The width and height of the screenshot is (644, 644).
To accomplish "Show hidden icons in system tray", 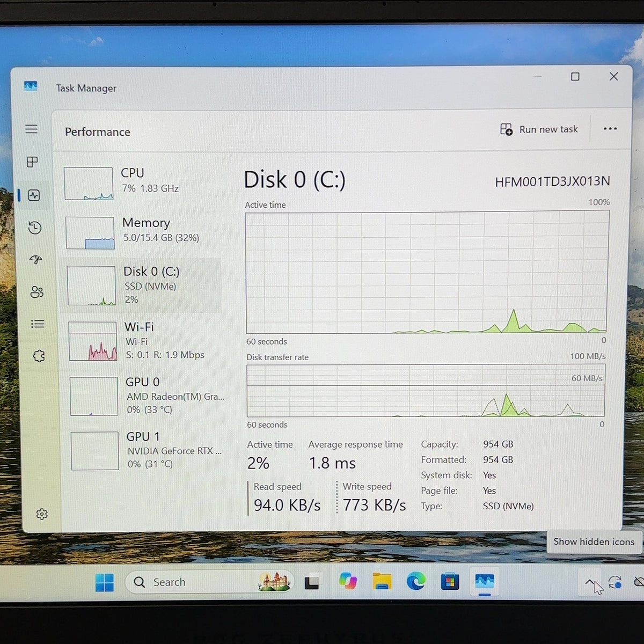I will coord(590,582).
